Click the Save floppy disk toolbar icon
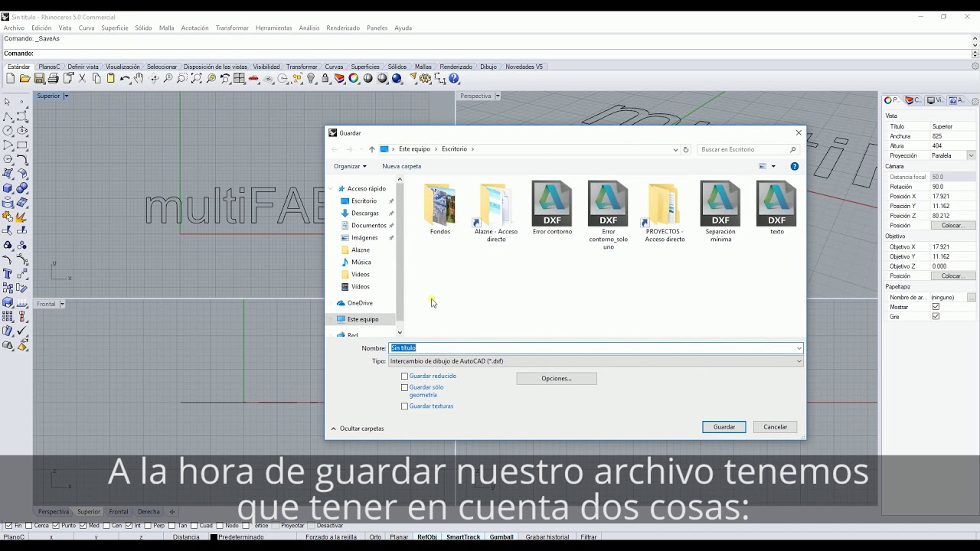Viewport: 980px width, 551px height. point(39,78)
